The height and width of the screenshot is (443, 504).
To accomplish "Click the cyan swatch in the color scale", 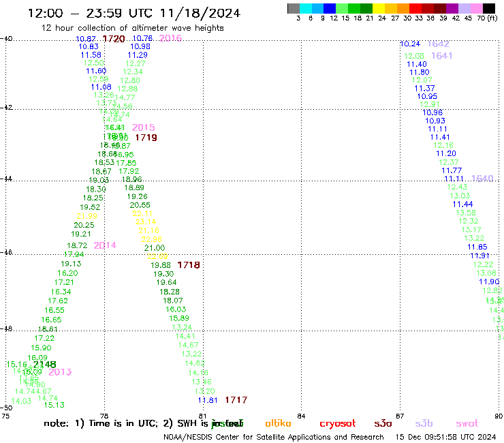I will [306, 8].
